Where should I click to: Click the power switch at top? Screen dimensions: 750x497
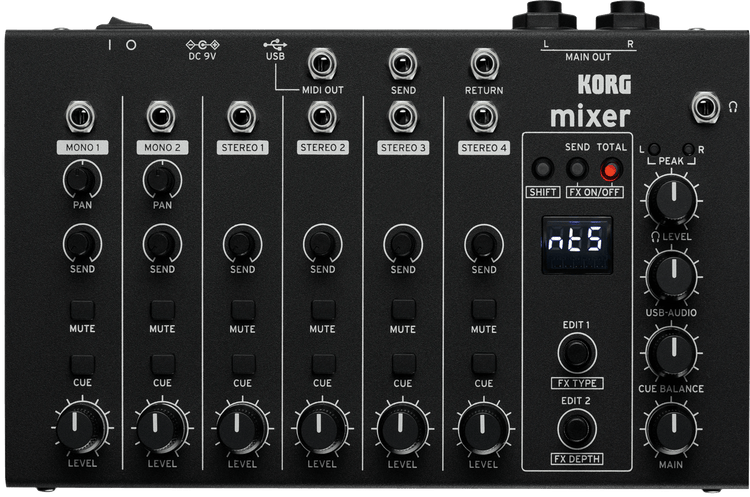(123, 23)
